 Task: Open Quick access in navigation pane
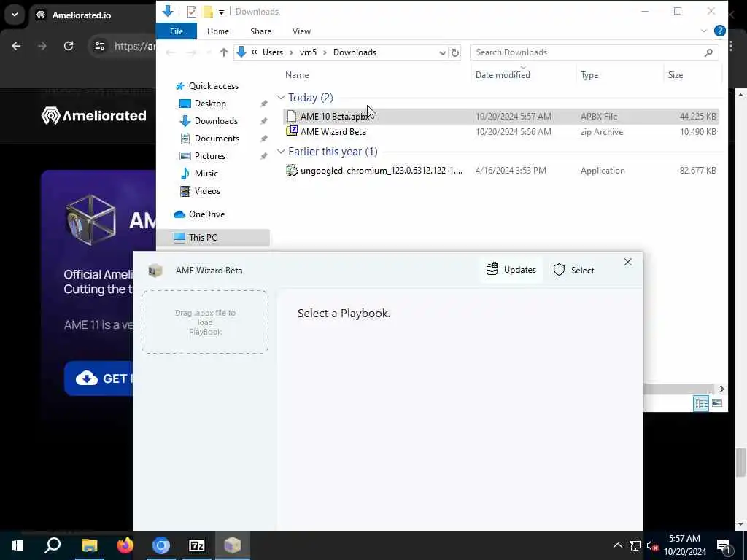[214, 86]
